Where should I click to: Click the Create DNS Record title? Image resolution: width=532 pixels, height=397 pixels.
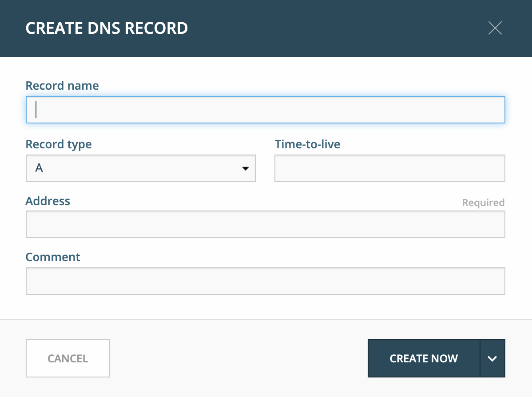pos(107,28)
